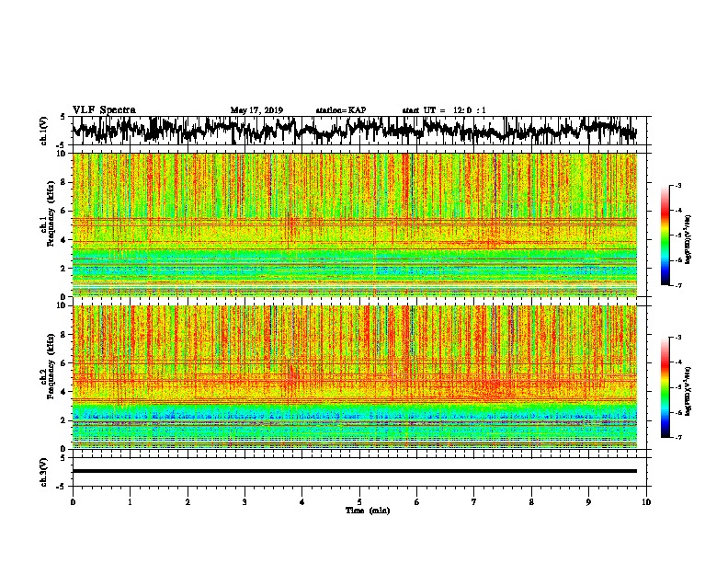Click the "ch.1(V)" waveform axis label
Screen dimensions: 728x563
(x=44, y=131)
